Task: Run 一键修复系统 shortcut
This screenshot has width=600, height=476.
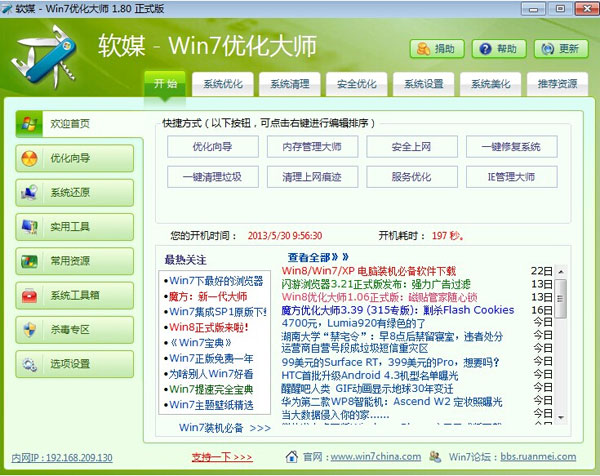Action: coord(512,147)
